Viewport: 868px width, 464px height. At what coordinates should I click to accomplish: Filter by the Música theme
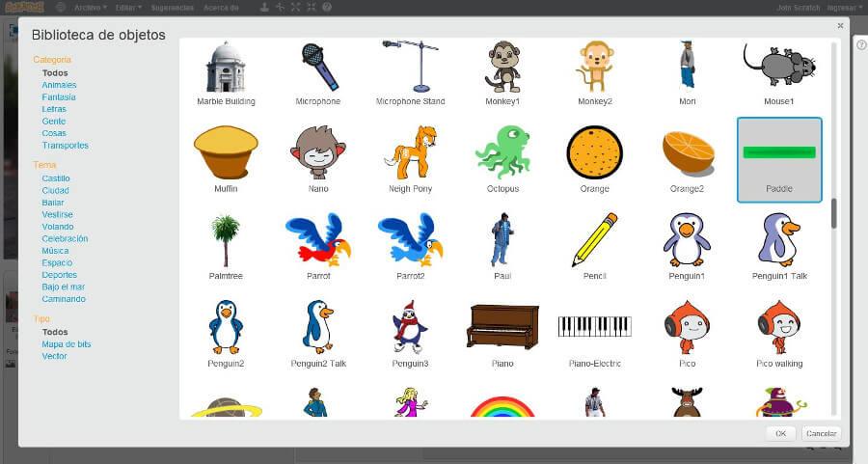coord(55,251)
